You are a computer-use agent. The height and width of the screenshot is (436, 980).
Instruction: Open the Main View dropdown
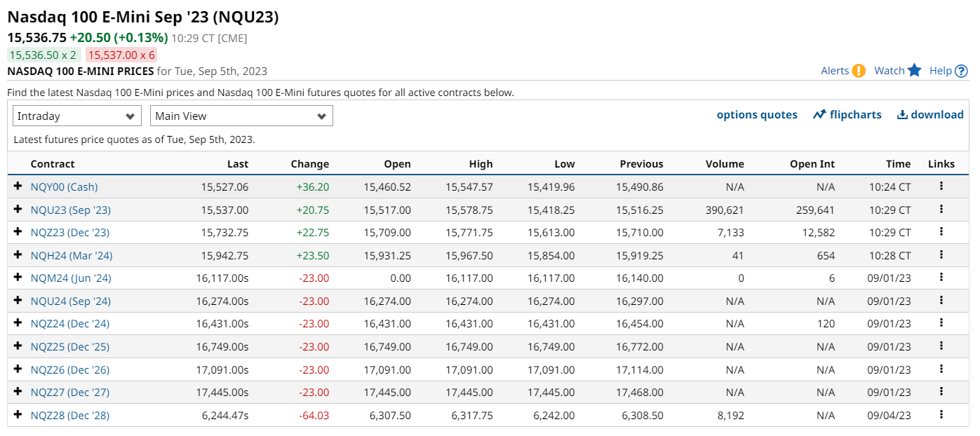(x=241, y=116)
